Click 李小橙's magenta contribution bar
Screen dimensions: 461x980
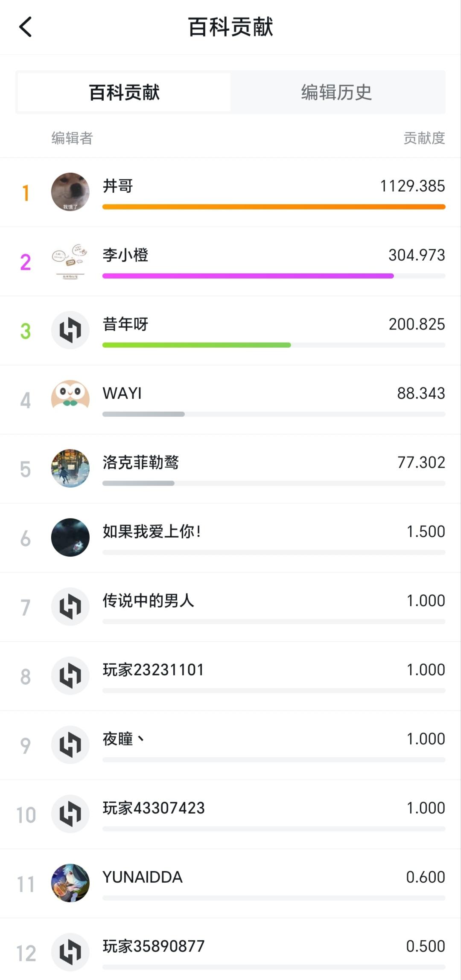[248, 276]
